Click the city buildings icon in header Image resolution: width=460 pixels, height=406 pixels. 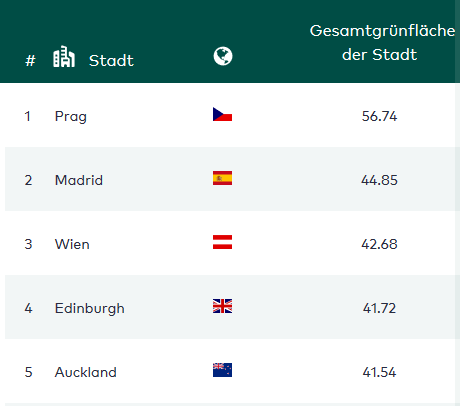click(x=64, y=57)
